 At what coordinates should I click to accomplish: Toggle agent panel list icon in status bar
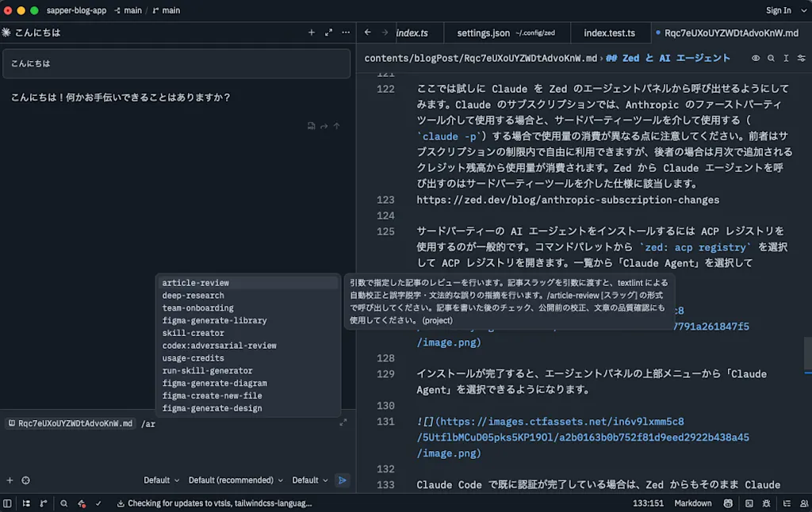click(787, 503)
